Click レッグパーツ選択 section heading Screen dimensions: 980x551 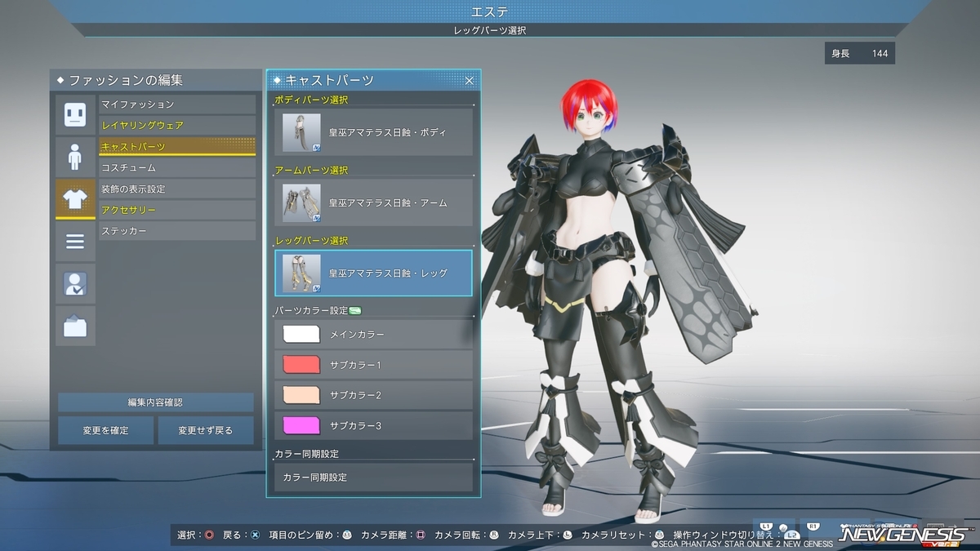pos(311,241)
